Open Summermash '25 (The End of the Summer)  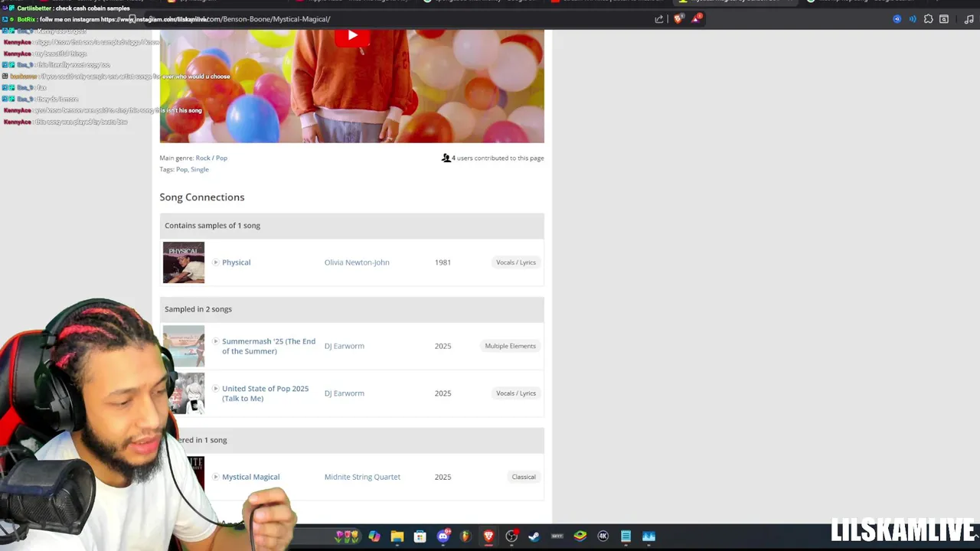click(x=269, y=346)
